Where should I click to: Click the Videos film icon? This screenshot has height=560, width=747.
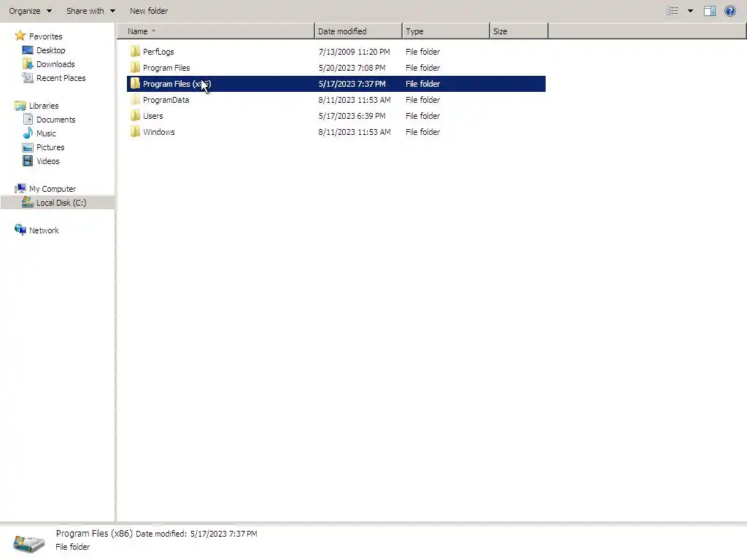(x=28, y=161)
